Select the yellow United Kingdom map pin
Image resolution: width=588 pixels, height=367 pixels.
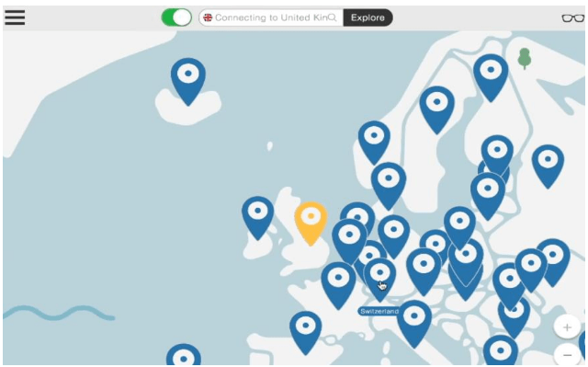point(311,223)
